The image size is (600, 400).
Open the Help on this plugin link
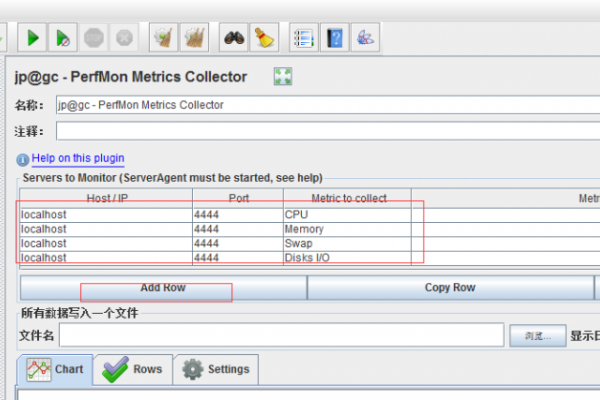pyautogui.click(x=76, y=158)
